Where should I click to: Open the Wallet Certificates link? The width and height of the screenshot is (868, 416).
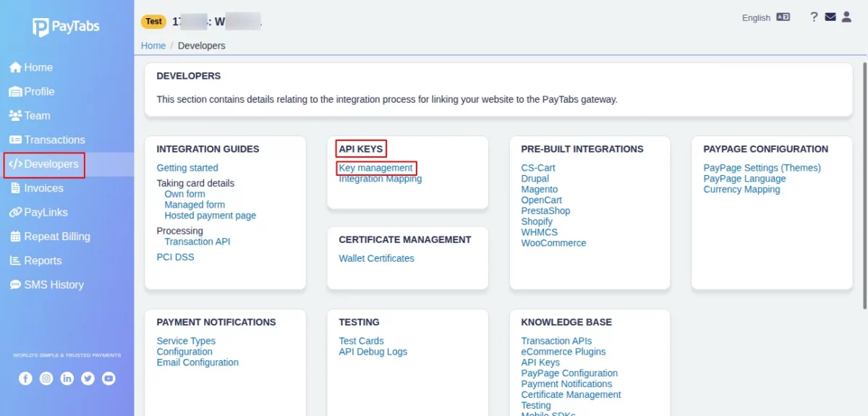[376, 258]
